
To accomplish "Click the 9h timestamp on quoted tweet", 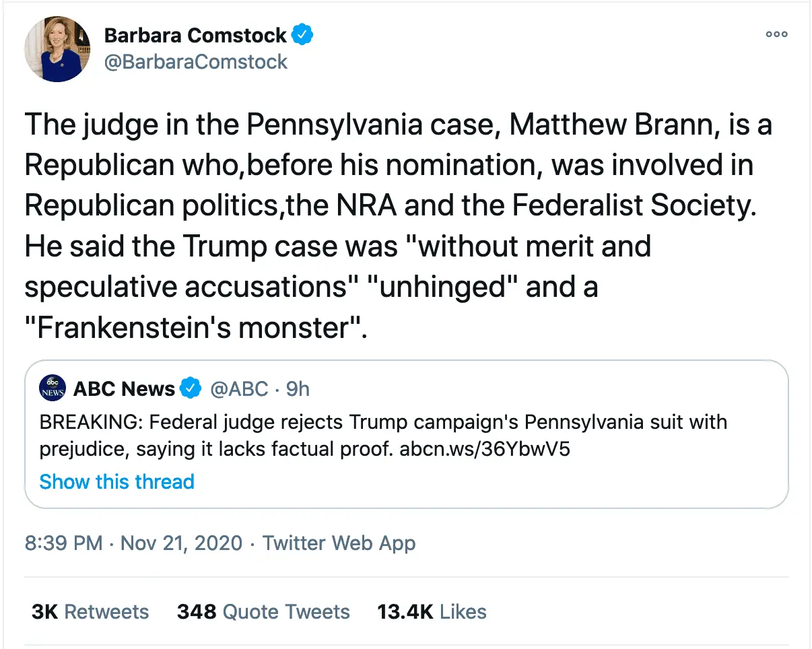I will [298, 388].
